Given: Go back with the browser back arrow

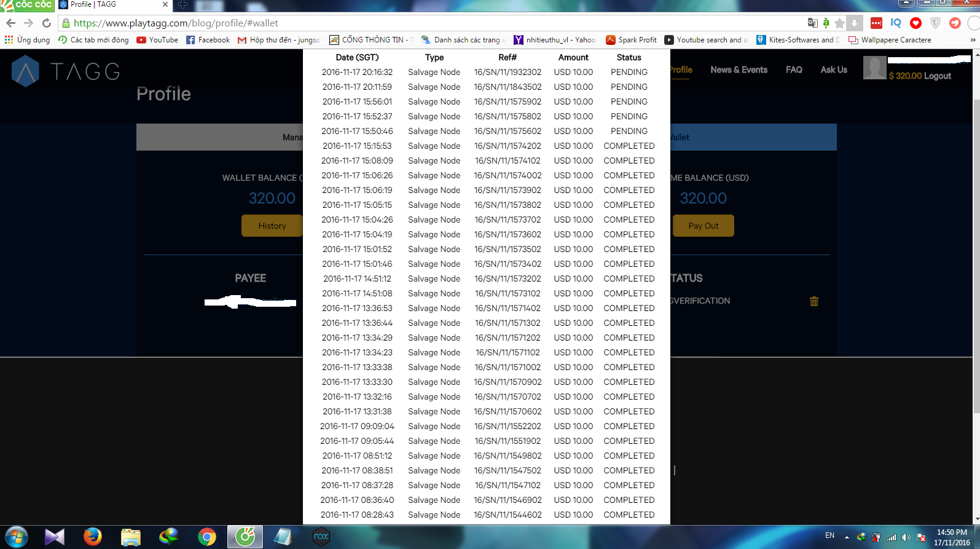Looking at the screenshot, I should coord(10,23).
